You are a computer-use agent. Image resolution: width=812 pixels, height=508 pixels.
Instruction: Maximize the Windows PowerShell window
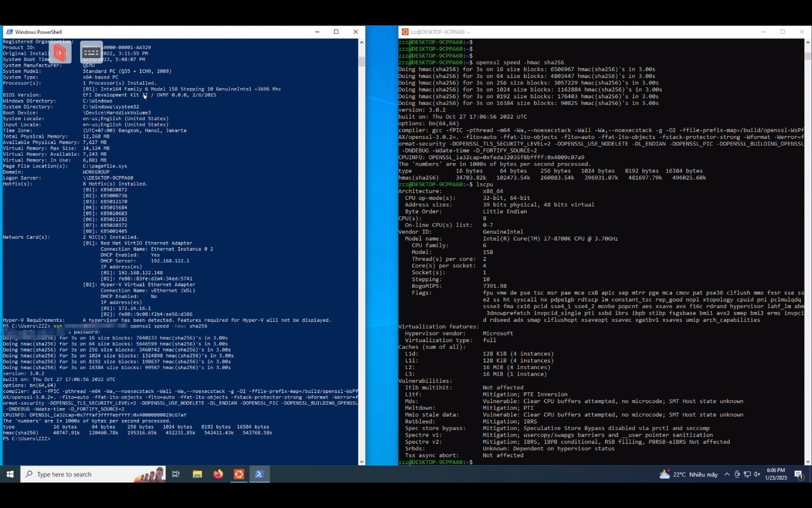point(336,32)
